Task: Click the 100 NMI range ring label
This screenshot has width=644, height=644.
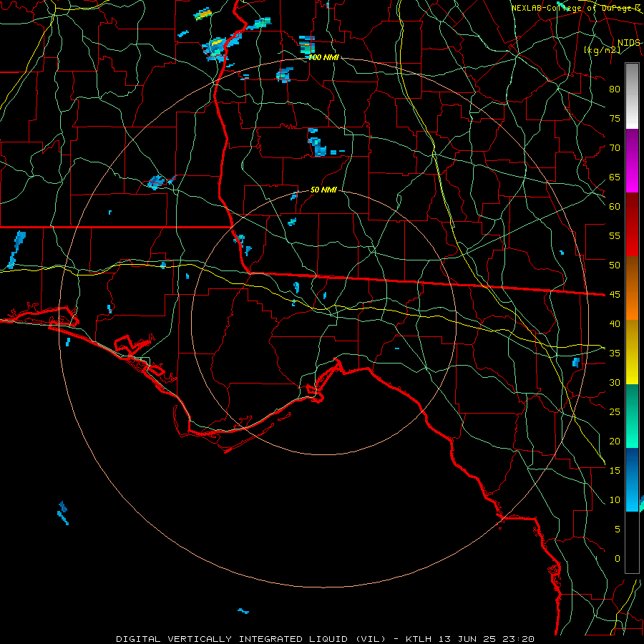Action: (x=323, y=57)
